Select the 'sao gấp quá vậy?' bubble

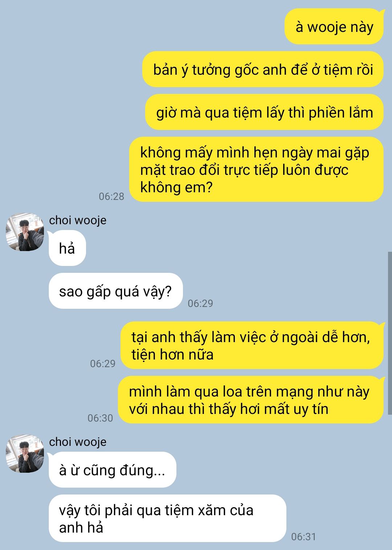pos(116,291)
